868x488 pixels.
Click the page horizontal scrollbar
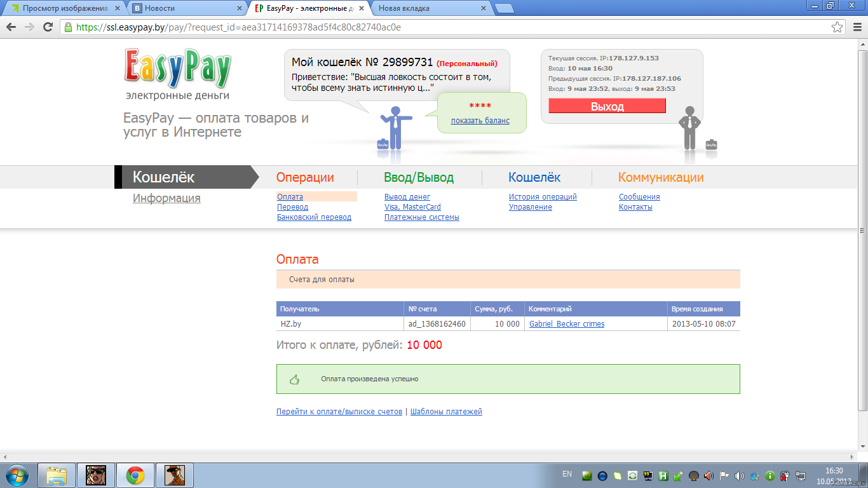coord(429,457)
